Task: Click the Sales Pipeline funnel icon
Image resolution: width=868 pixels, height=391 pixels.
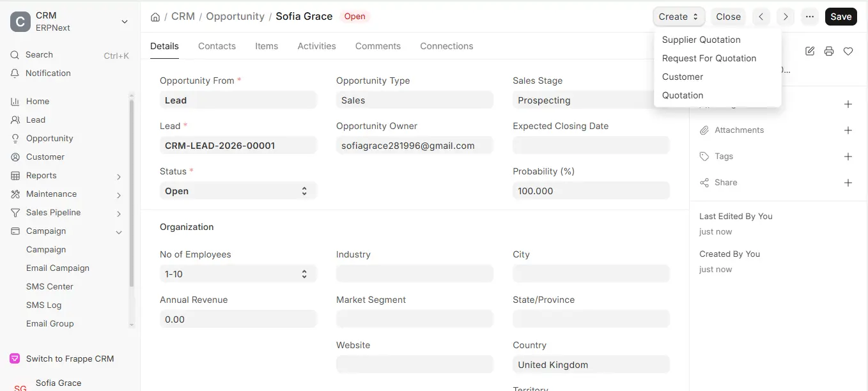Action: pos(15,213)
